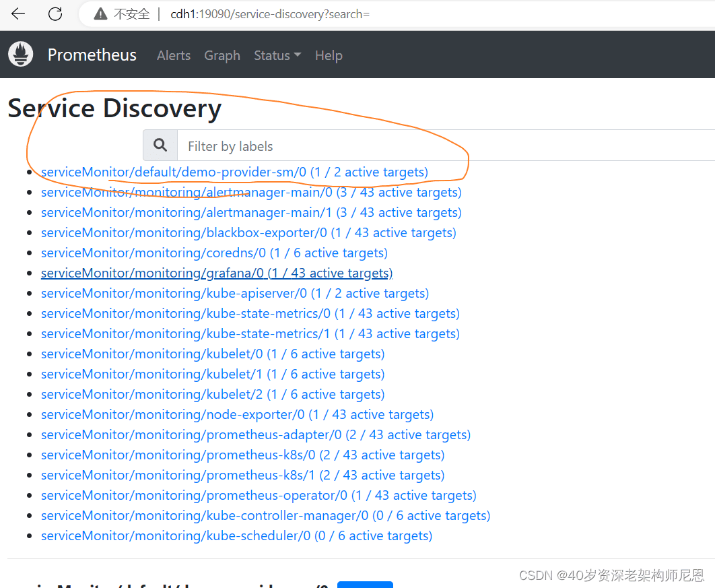The width and height of the screenshot is (715, 588).
Task: Open kube-scheduler/0 targets link
Action: 237,535
